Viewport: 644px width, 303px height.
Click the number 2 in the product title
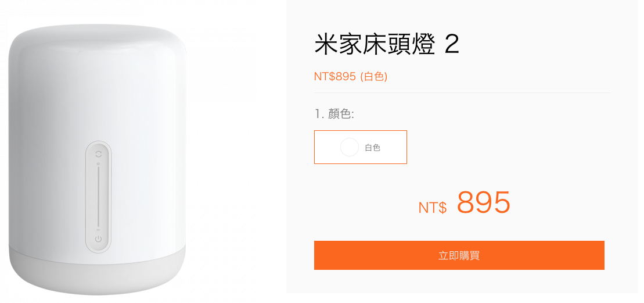click(x=452, y=45)
